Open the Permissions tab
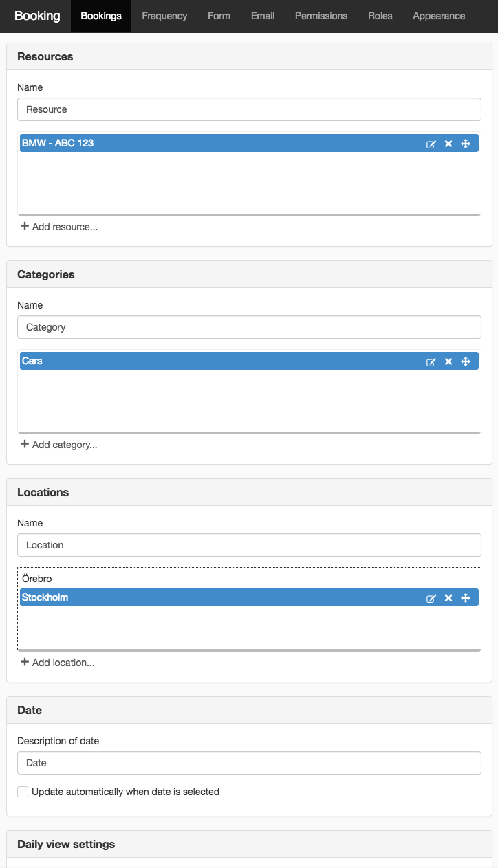The height and width of the screenshot is (868, 498). click(x=321, y=16)
